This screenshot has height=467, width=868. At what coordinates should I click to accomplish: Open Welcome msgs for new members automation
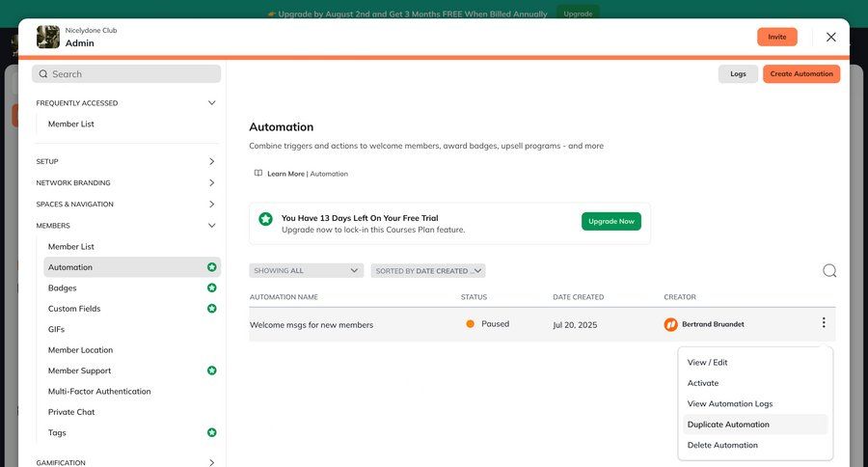[312, 324]
